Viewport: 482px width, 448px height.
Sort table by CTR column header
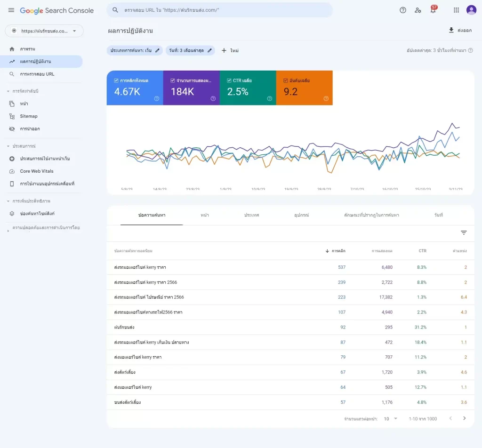422,251
